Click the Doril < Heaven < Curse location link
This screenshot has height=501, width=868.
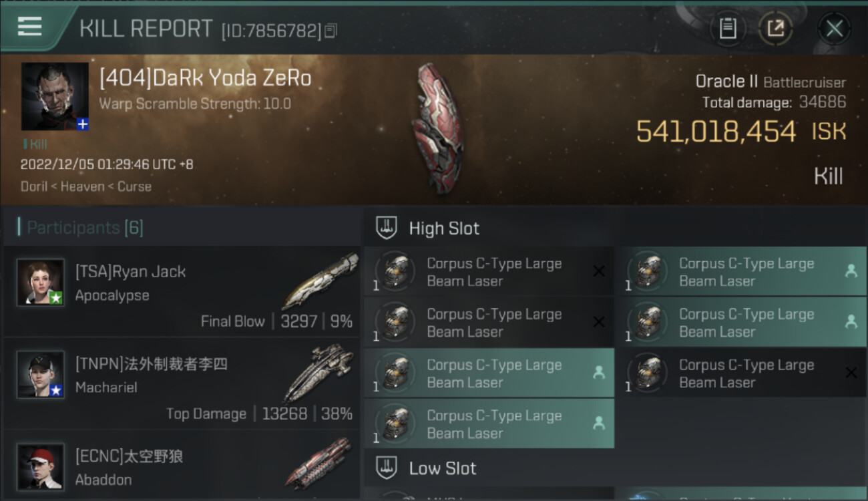86,186
